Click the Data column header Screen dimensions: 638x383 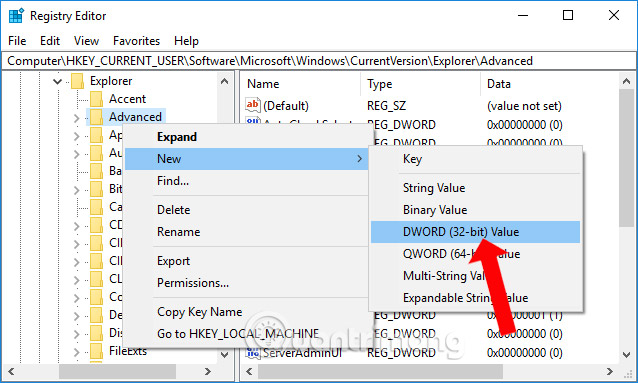pos(550,84)
